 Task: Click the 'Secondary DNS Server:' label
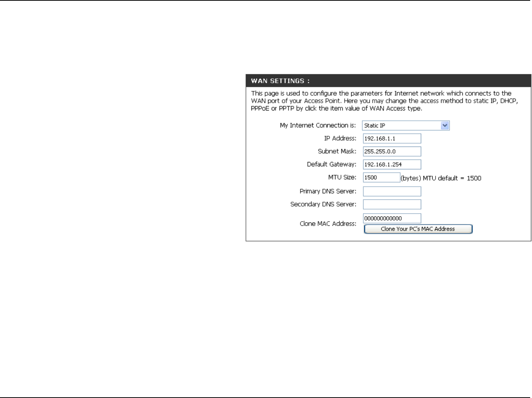(323, 204)
